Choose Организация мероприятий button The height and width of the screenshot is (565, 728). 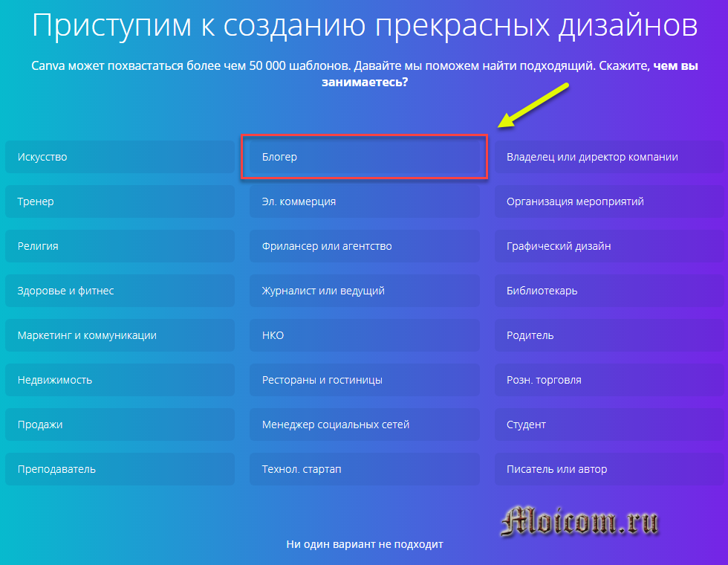609,201
